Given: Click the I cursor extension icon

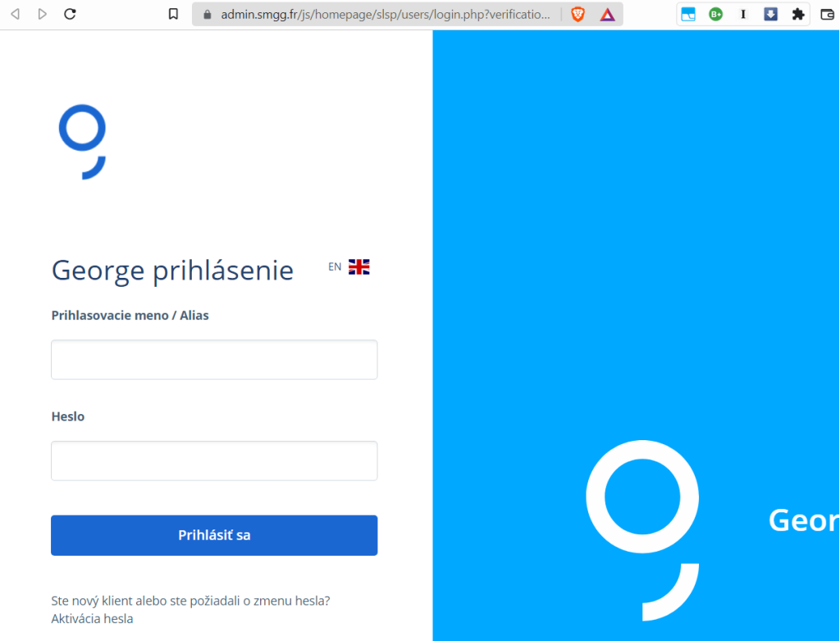Looking at the screenshot, I should 743,15.
